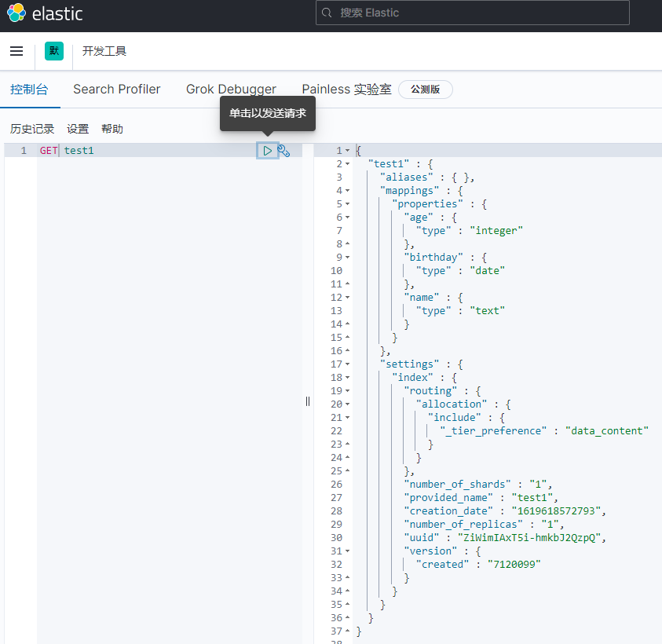Collapse the properties object in response
Image resolution: width=662 pixels, height=644 pixels.
[348, 203]
